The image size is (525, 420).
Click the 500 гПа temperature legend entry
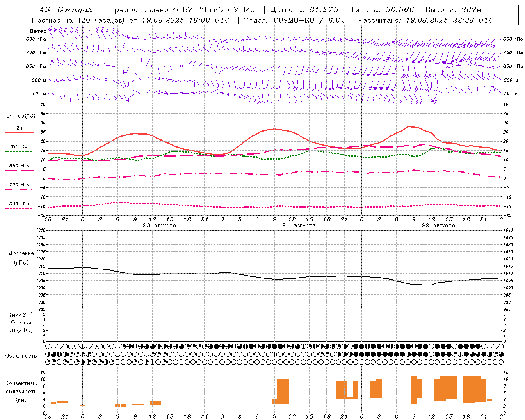pos(19,204)
